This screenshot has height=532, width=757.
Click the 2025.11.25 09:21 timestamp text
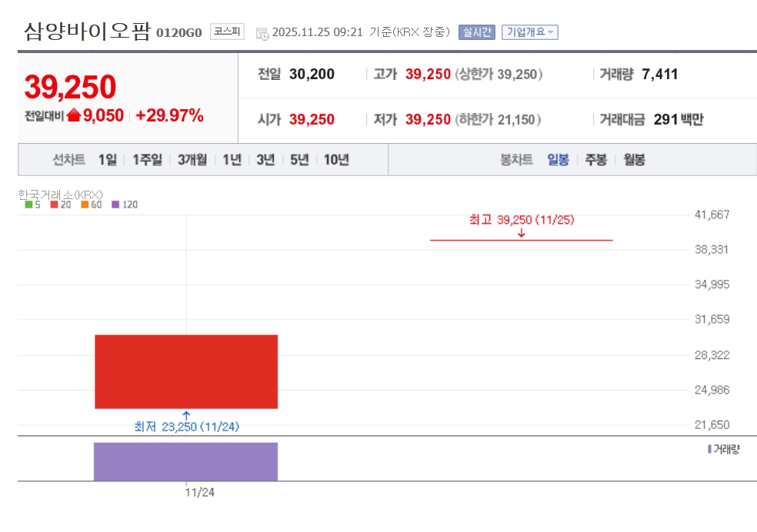(x=317, y=32)
